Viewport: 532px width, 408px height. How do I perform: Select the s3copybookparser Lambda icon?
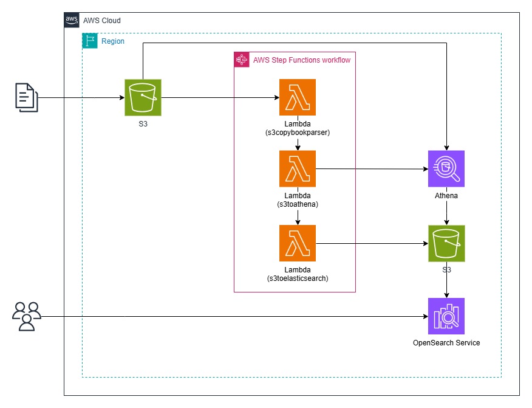click(298, 97)
